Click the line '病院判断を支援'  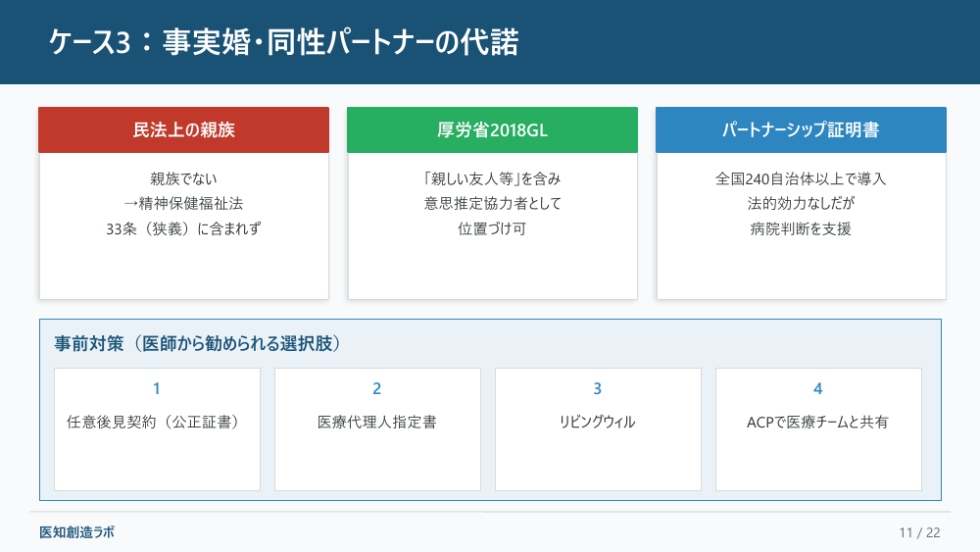pos(801,228)
